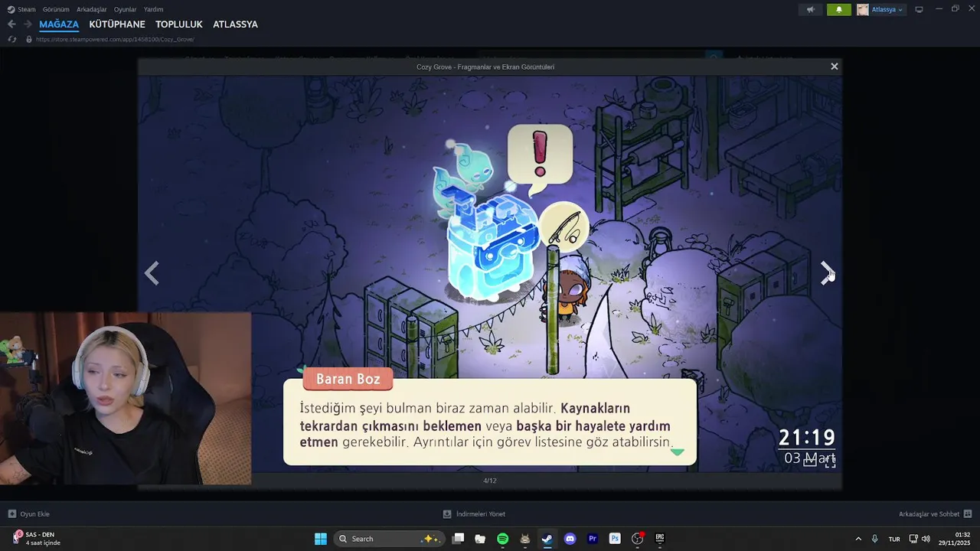980x551 pixels.
Task: Click the megaphone announcements icon
Action: (x=811, y=9)
